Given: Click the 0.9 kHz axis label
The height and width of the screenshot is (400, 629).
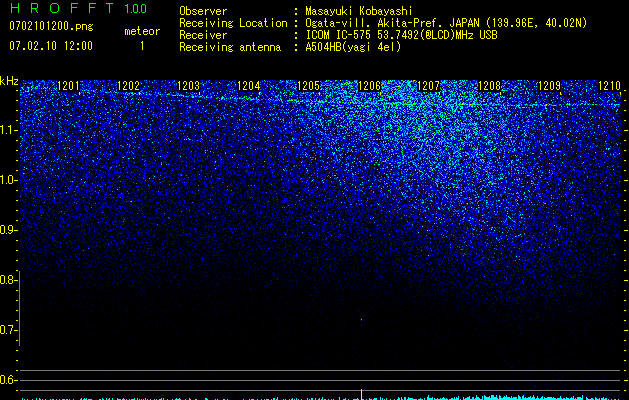Looking at the screenshot, I should (x=8, y=230).
